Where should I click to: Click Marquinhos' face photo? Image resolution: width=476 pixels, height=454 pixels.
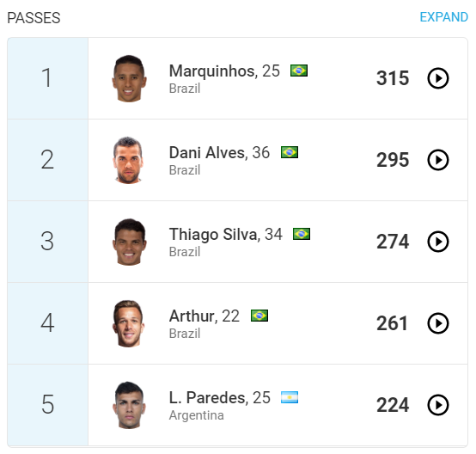129,78
